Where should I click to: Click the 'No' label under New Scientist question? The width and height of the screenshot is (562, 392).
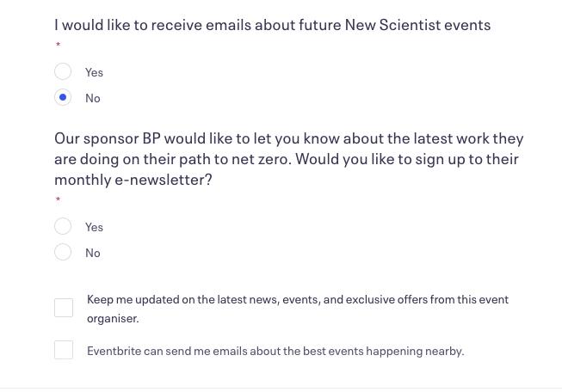92,98
